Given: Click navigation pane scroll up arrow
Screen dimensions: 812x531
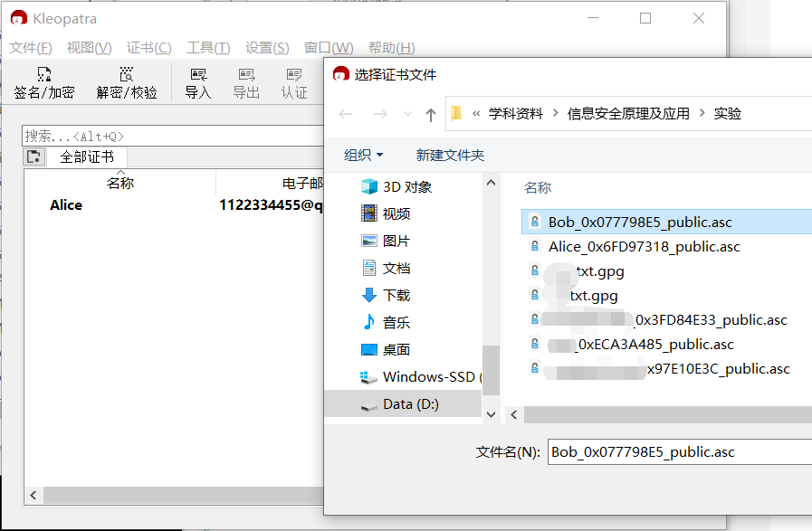Looking at the screenshot, I should [x=491, y=183].
